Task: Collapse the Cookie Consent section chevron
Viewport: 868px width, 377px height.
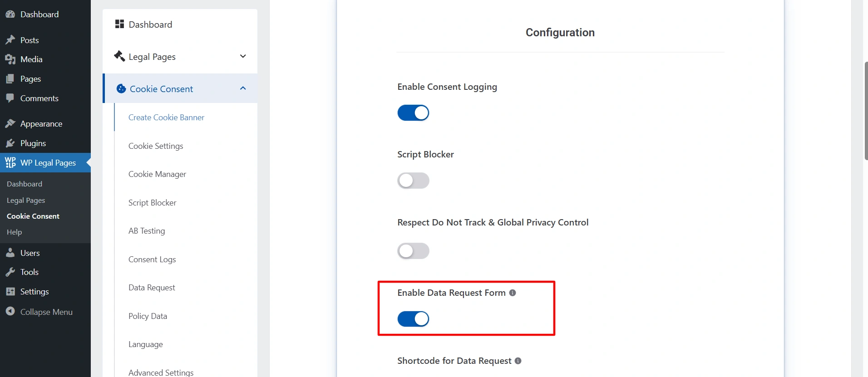Action: coord(243,88)
